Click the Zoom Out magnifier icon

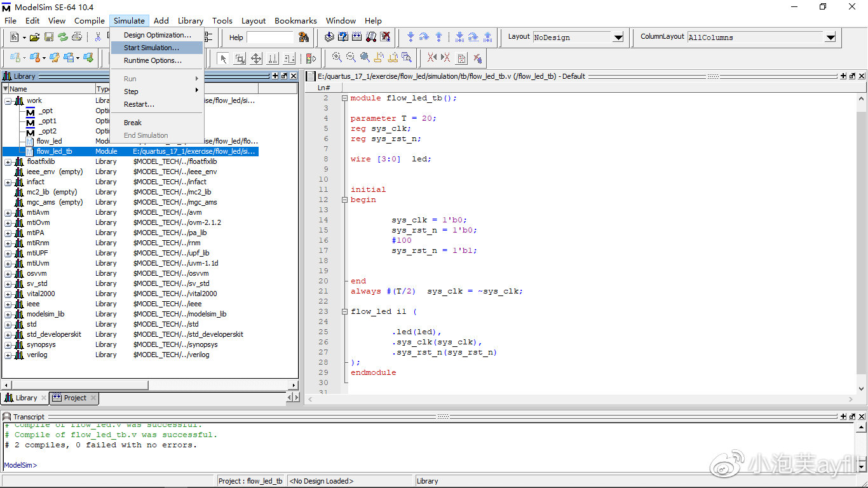pos(351,58)
